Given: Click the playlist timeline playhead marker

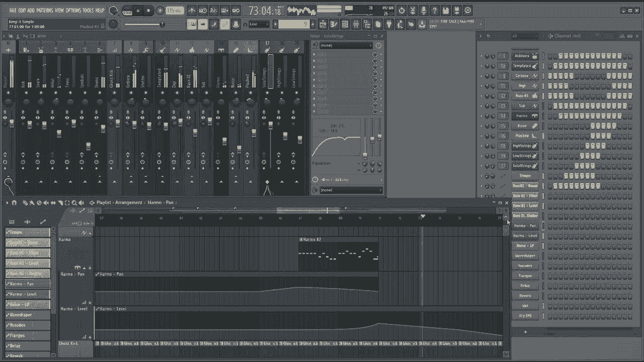Looking at the screenshot, I should coord(422,216).
